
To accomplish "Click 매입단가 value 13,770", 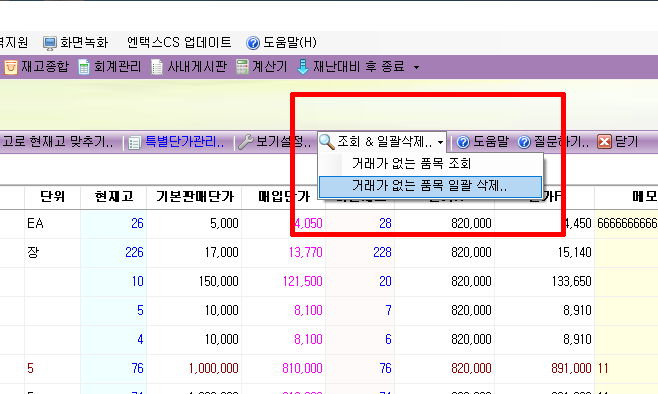I will 306,252.
